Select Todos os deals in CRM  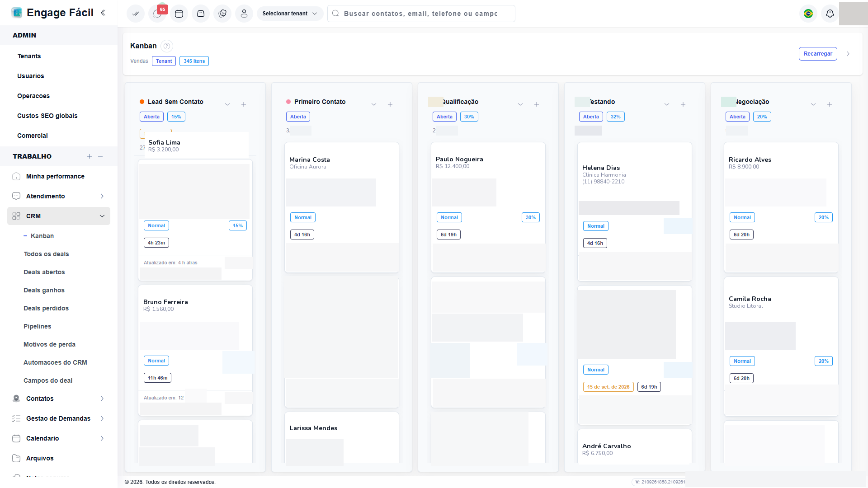tap(46, 254)
